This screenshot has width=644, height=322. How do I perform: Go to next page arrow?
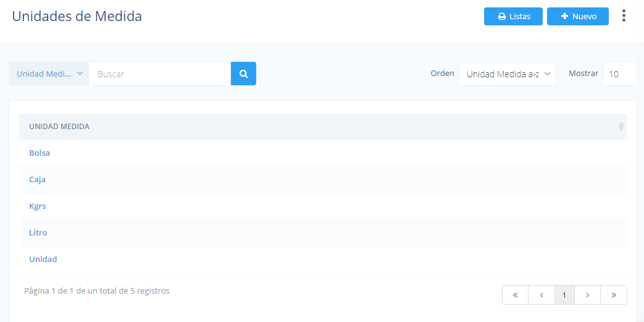pyautogui.click(x=587, y=295)
